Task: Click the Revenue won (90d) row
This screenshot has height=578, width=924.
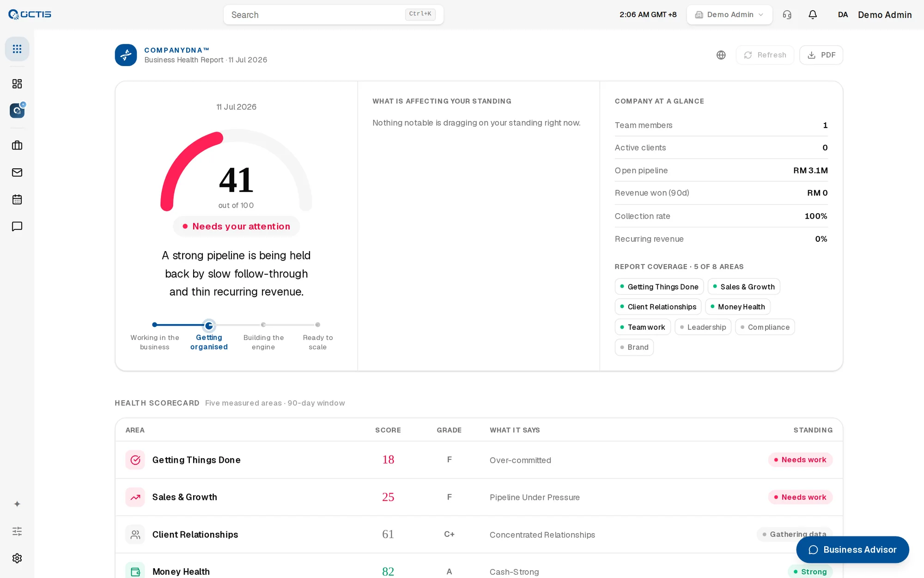Action: click(721, 193)
